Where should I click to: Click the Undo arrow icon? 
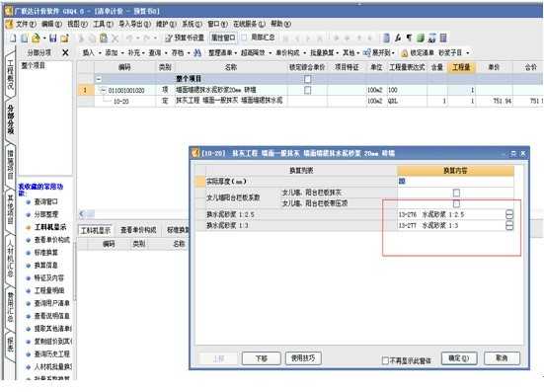pos(129,39)
